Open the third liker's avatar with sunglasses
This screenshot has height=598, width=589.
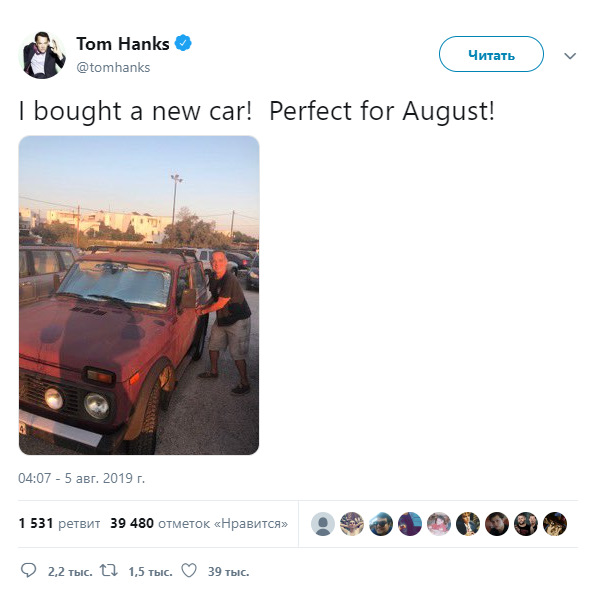tap(381, 524)
